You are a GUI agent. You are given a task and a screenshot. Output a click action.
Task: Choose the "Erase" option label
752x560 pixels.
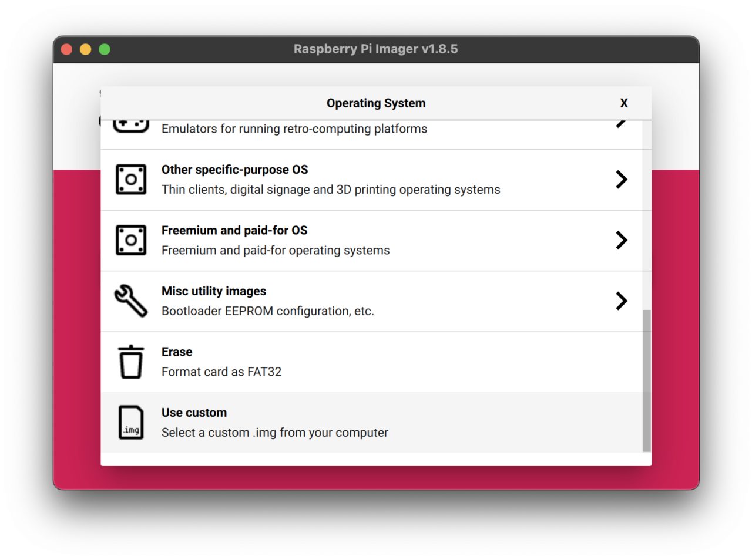pos(177,352)
